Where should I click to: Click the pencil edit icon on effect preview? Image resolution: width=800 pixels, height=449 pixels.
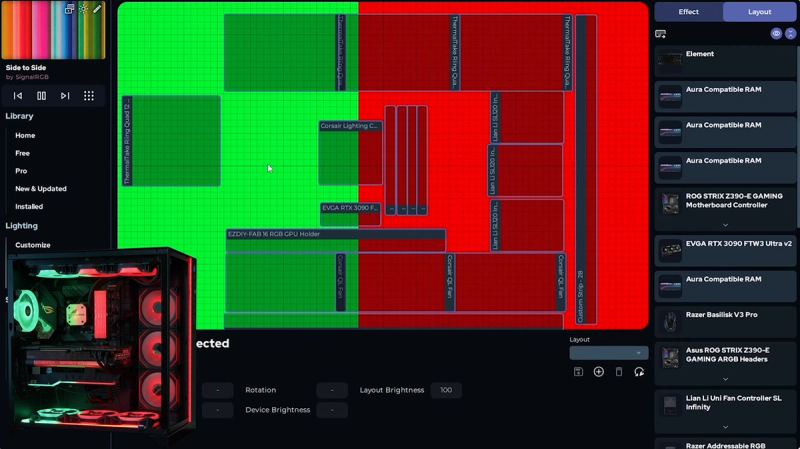(97, 9)
